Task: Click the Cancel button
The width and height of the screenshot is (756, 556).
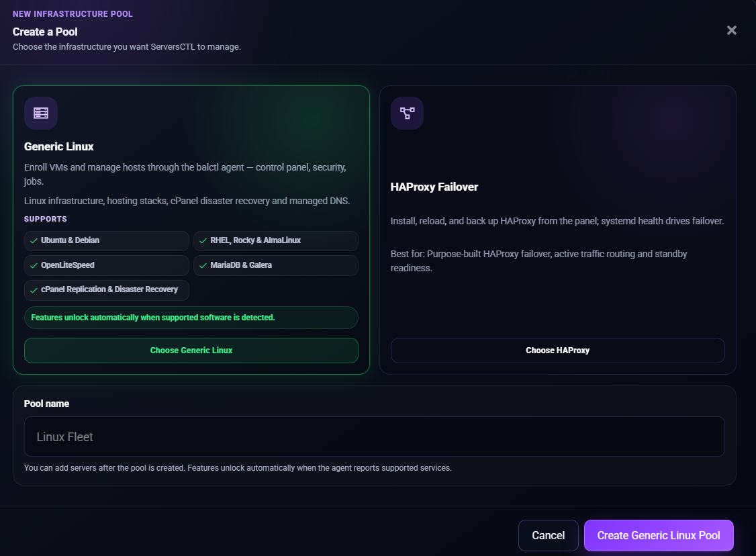Action: pos(548,535)
